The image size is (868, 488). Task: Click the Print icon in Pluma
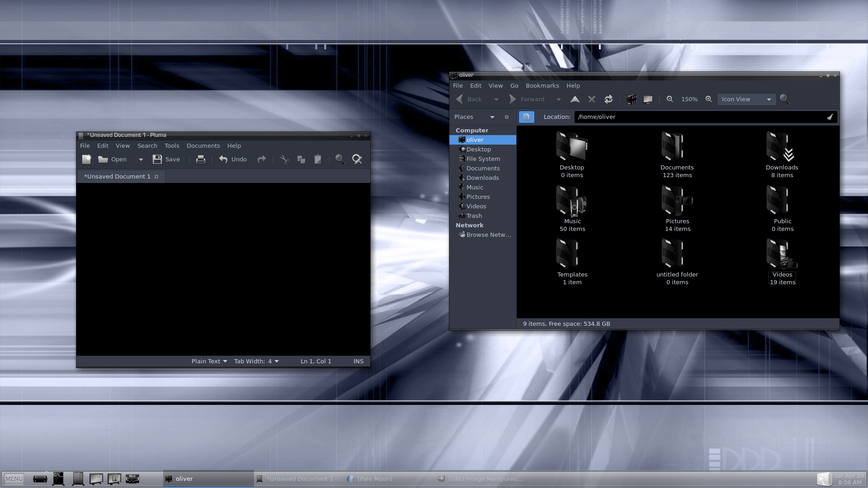click(200, 159)
